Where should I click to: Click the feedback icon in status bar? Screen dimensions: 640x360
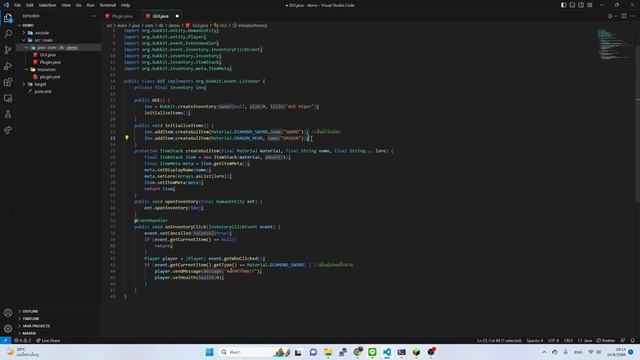(623, 340)
